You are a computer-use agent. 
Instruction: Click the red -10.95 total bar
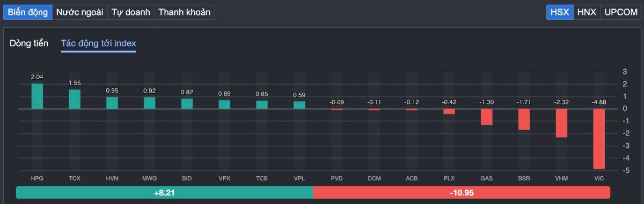(462, 192)
